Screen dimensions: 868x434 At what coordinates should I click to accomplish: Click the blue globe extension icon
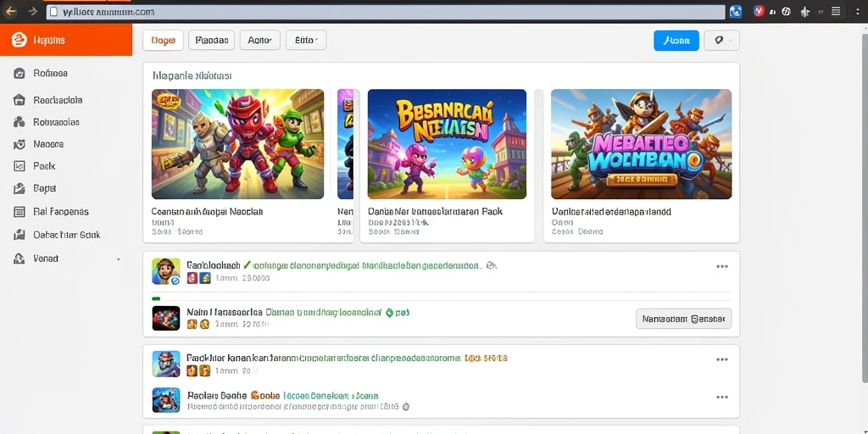tap(736, 11)
